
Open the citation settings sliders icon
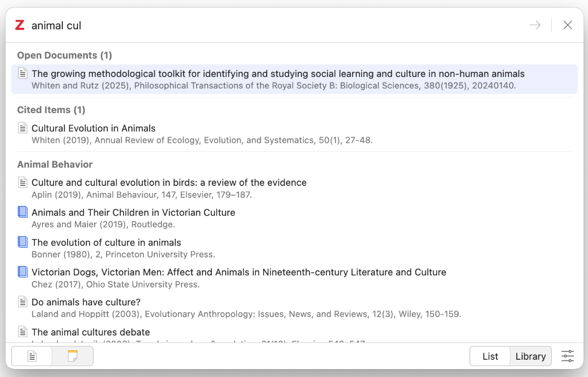click(x=568, y=356)
